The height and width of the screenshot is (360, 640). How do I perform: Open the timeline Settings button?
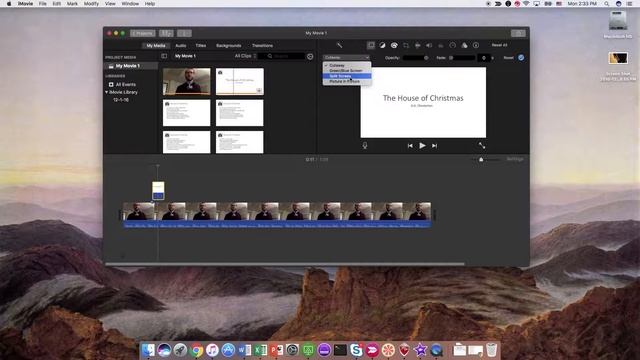515,159
